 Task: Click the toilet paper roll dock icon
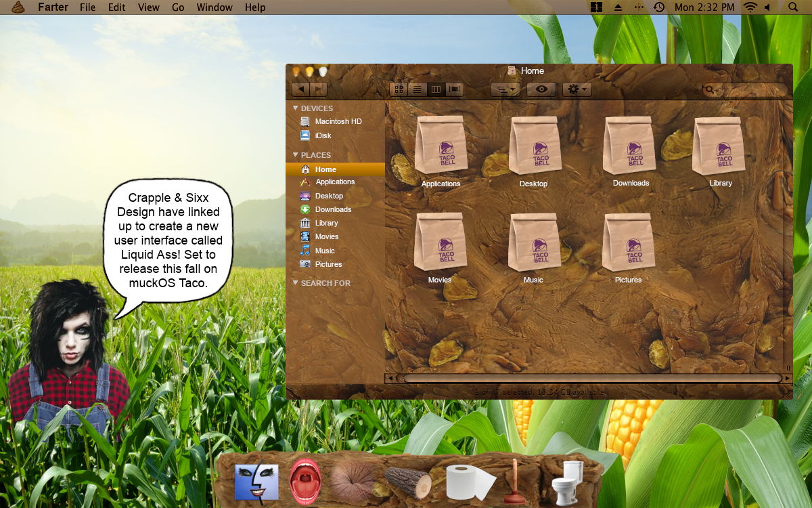(470, 482)
